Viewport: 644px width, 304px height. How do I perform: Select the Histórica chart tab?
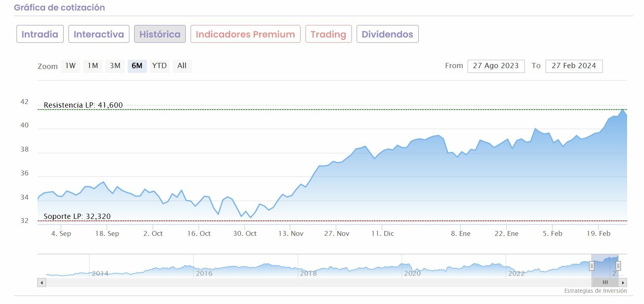pyautogui.click(x=160, y=34)
